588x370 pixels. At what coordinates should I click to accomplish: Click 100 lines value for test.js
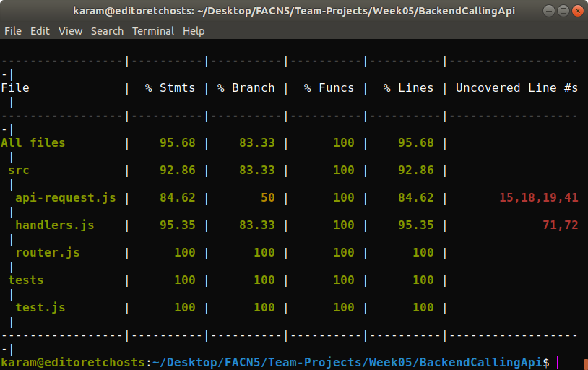[423, 307]
